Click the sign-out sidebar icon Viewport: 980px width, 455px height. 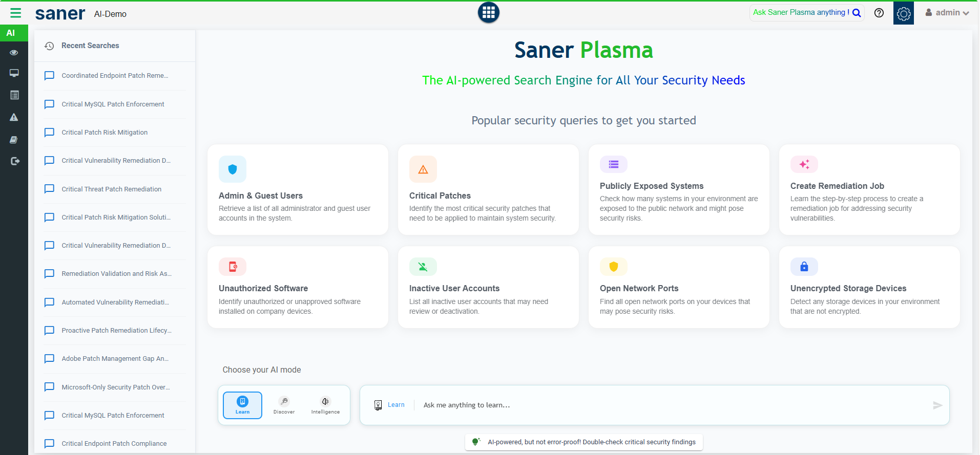(15, 161)
